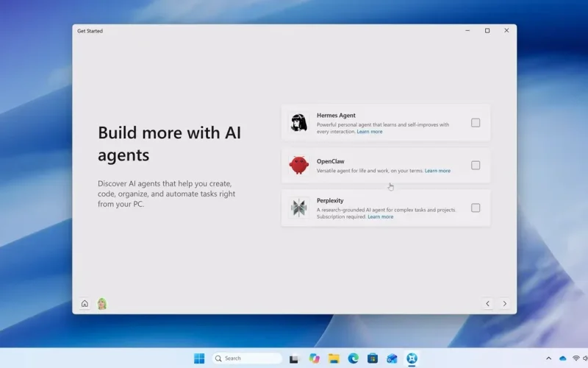Open the home icon in Get Started
The height and width of the screenshot is (368, 588).
tap(85, 303)
